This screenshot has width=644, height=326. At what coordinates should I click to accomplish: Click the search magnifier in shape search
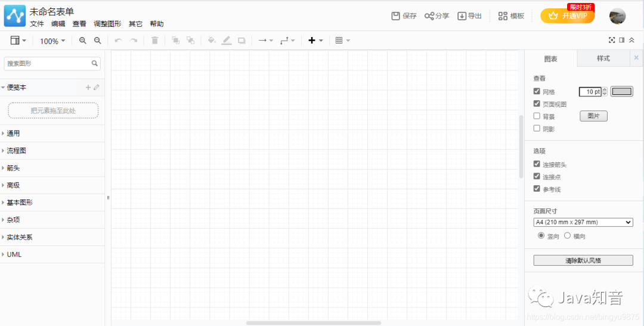click(94, 63)
